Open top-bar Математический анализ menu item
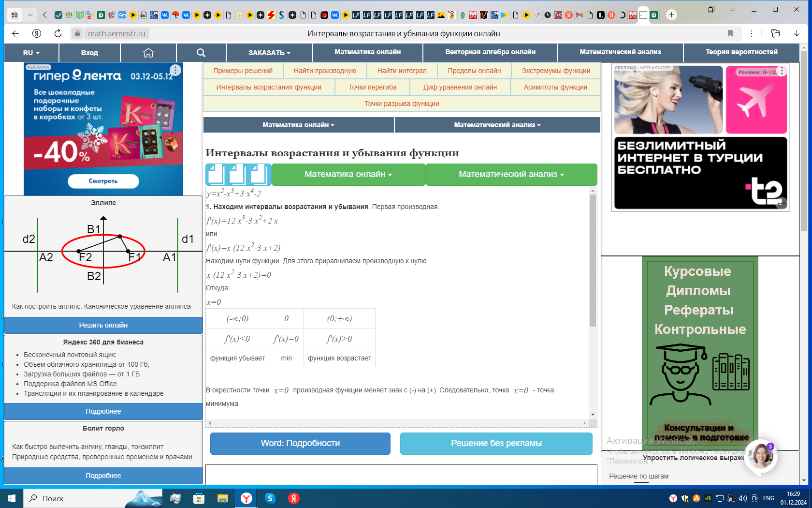812x508 pixels. (620, 52)
